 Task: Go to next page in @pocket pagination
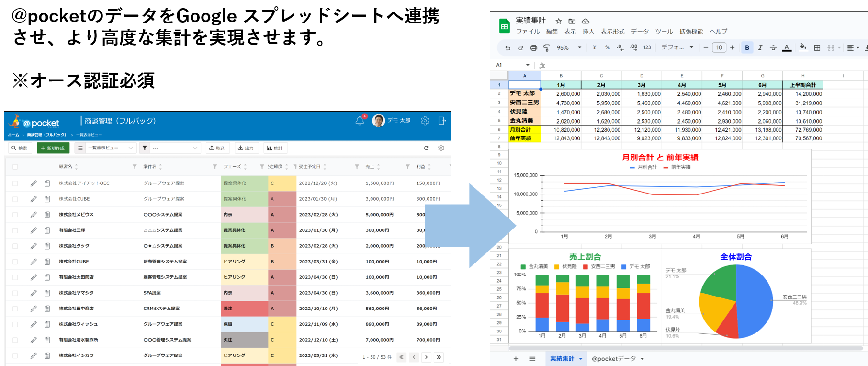click(426, 357)
